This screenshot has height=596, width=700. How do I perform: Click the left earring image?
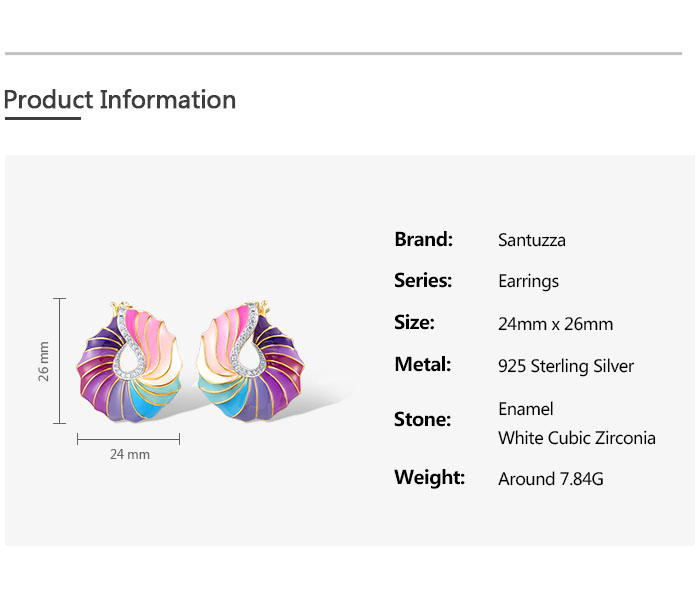click(130, 367)
